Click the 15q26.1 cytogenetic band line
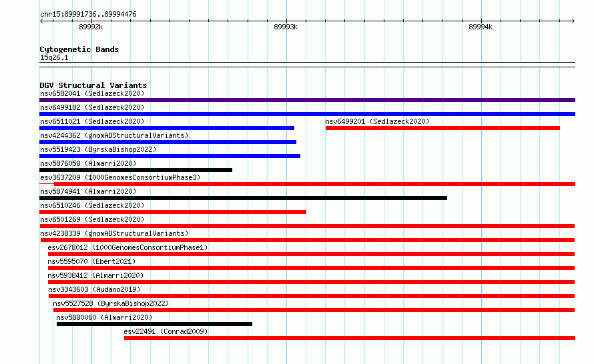594x364 pixels. (307, 65)
